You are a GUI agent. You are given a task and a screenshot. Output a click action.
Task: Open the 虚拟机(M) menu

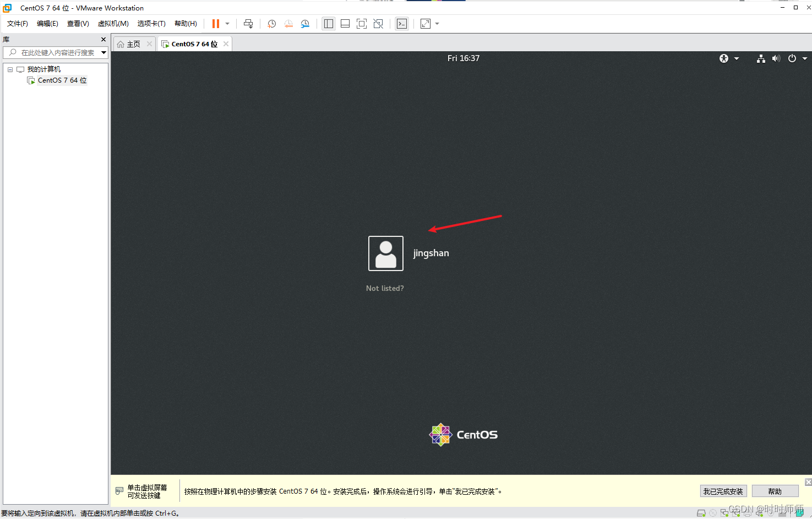[x=113, y=24]
